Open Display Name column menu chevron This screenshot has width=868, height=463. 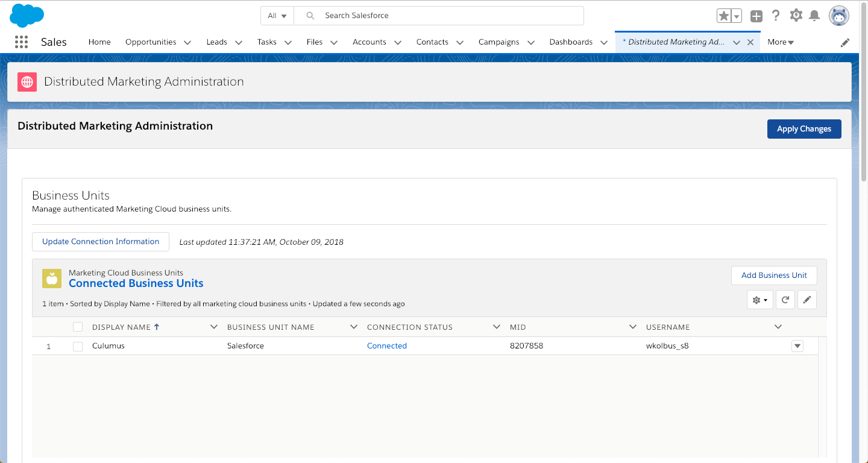coord(213,327)
